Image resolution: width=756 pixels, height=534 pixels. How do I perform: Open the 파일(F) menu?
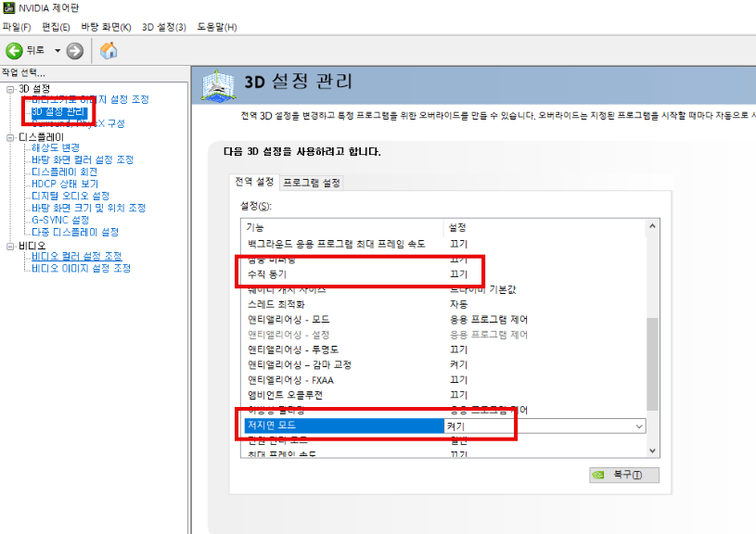pyautogui.click(x=17, y=28)
